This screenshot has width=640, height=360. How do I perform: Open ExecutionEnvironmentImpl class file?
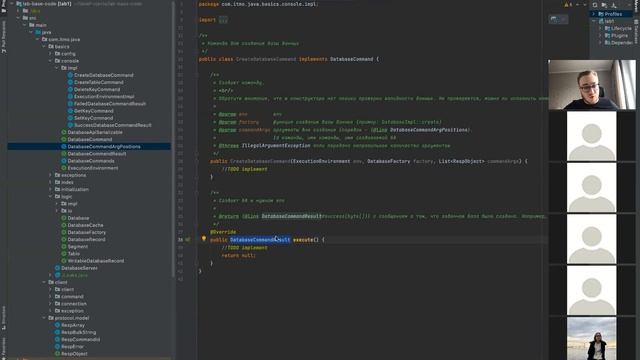click(x=104, y=96)
